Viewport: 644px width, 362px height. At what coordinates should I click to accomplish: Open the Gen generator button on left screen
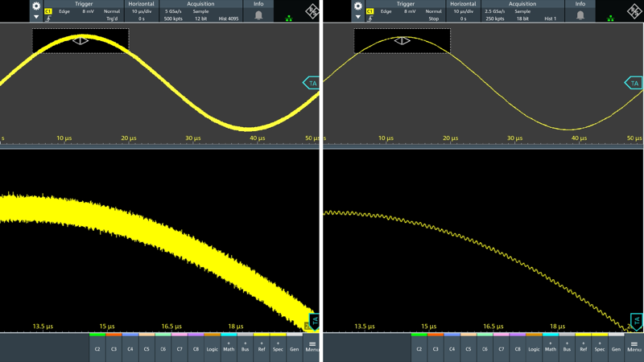point(294,347)
